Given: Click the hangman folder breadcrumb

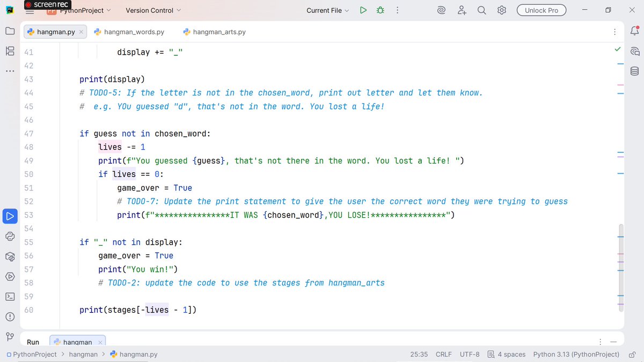Looking at the screenshot, I should click(x=83, y=354).
